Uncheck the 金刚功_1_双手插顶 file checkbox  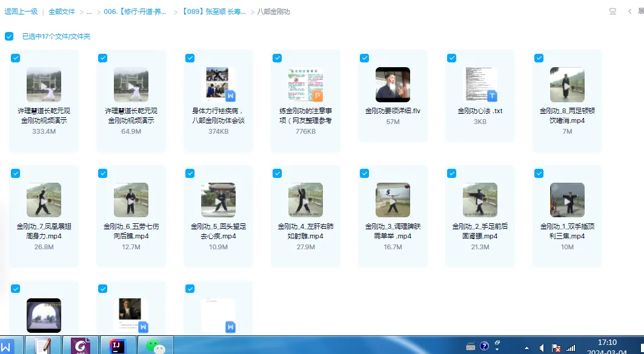coord(539,174)
